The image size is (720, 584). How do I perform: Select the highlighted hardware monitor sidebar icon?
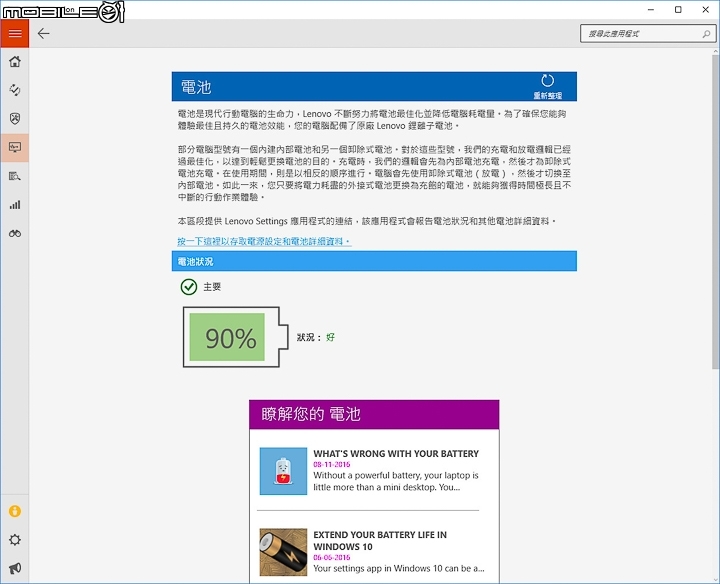click(15, 147)
